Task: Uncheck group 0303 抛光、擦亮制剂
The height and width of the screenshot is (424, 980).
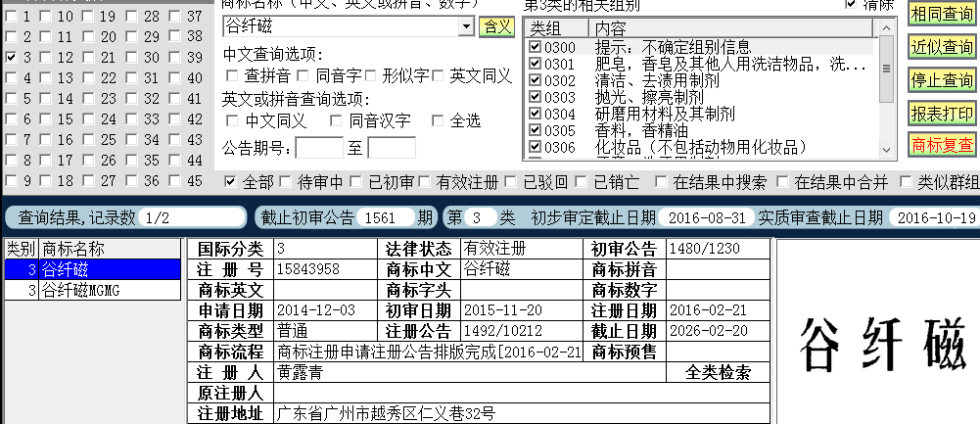Action: tap(535, 97)
